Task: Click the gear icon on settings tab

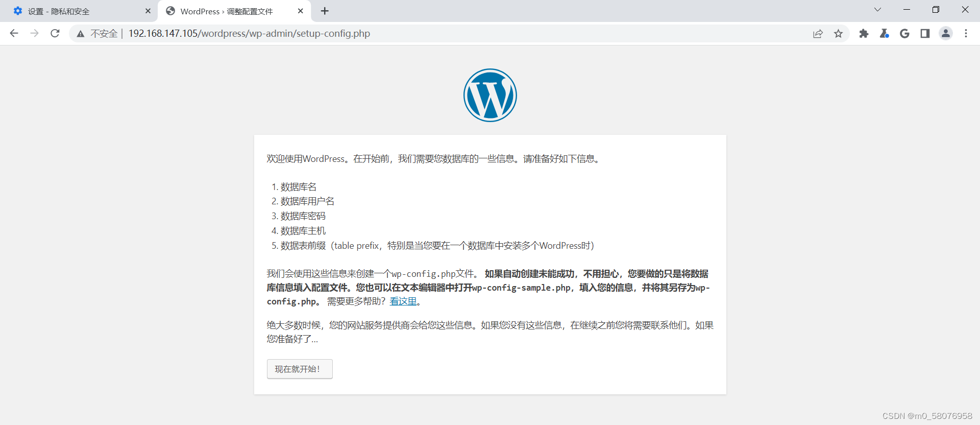Action: [18, 11]
